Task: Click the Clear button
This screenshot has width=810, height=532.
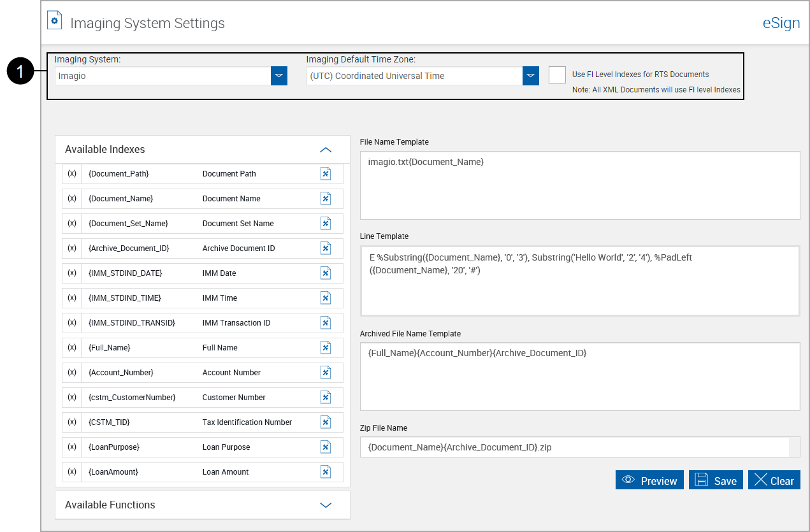Action: click(774, 480)
